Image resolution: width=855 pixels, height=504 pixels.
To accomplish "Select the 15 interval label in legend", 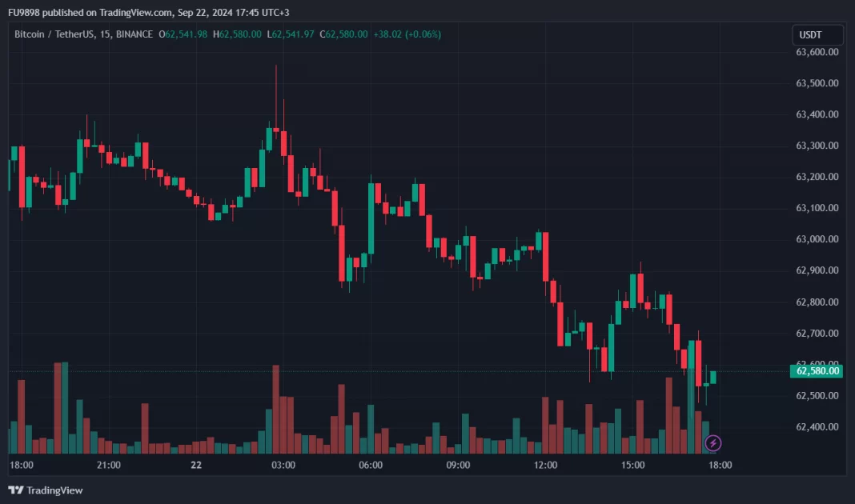I will pyautogui.click(x=105, y=34).
